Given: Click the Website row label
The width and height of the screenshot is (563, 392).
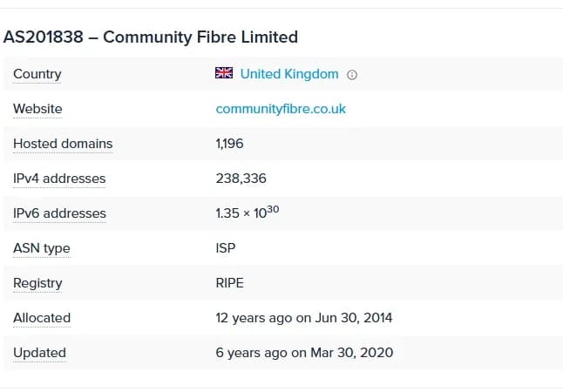Looking at the screenshot, I should click(x=37, y=109).
